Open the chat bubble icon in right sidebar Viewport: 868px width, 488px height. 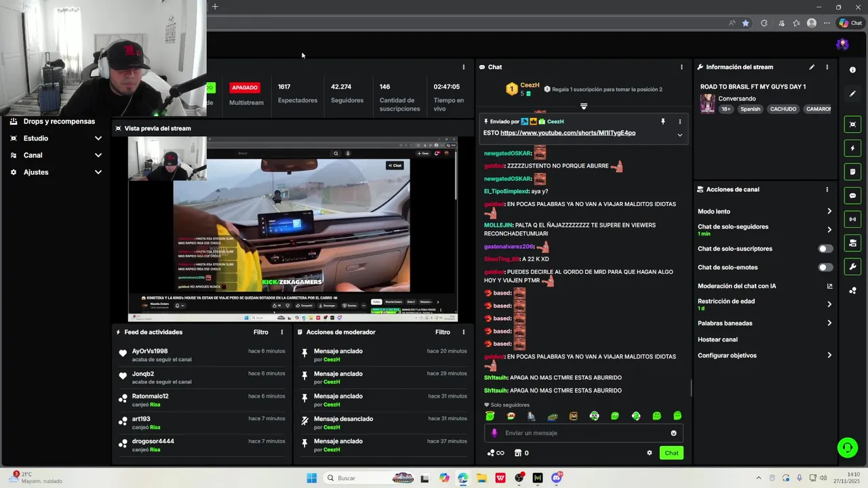(852, 195)
